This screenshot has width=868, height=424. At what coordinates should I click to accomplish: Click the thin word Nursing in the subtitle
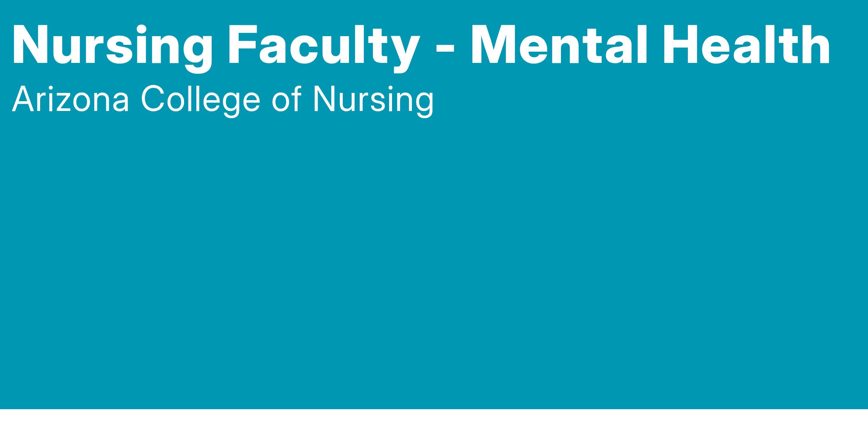(x=373, y=100)
